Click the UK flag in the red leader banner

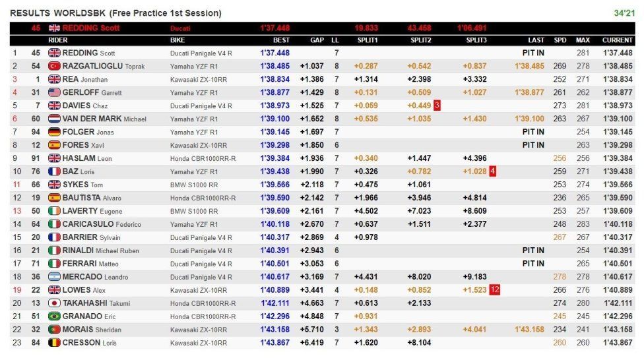coord(54,28)
